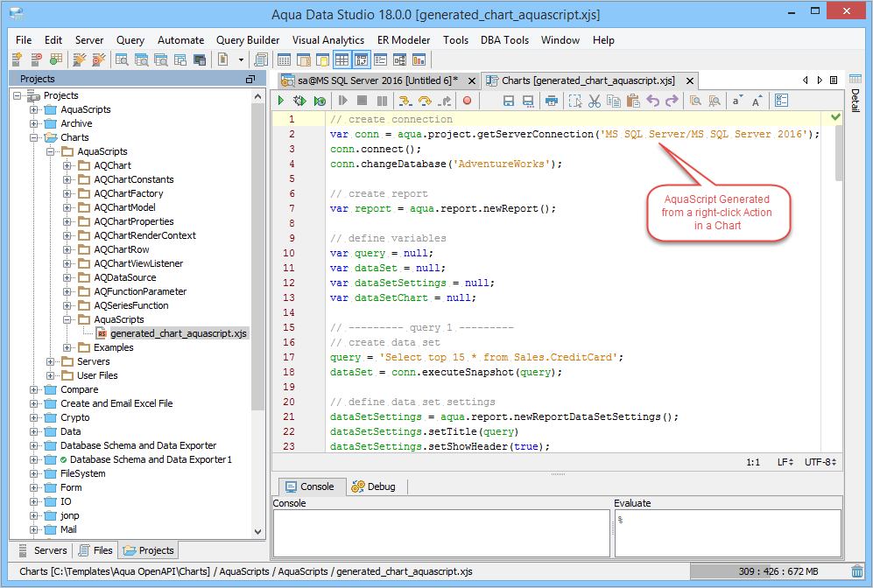Click the Debug script icon

(x=300, y=101)
